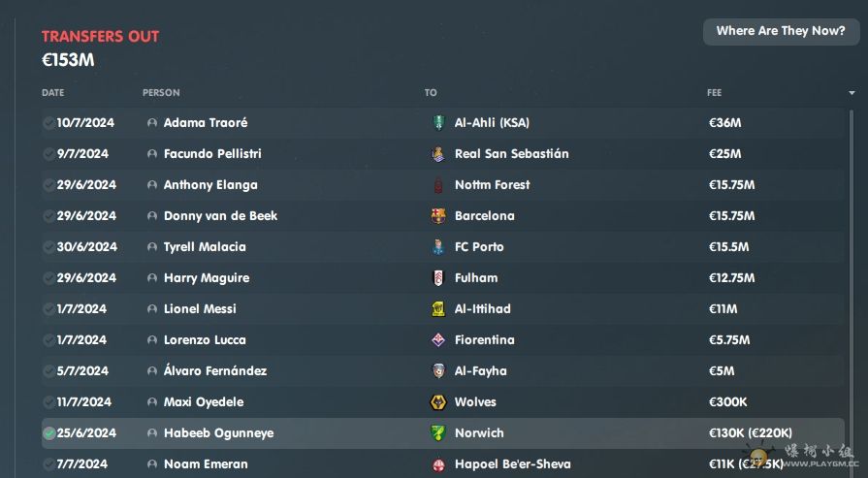868x478 pixels.
Task: Click the transfers list vertical scrollbar
Action: [852, 288]
